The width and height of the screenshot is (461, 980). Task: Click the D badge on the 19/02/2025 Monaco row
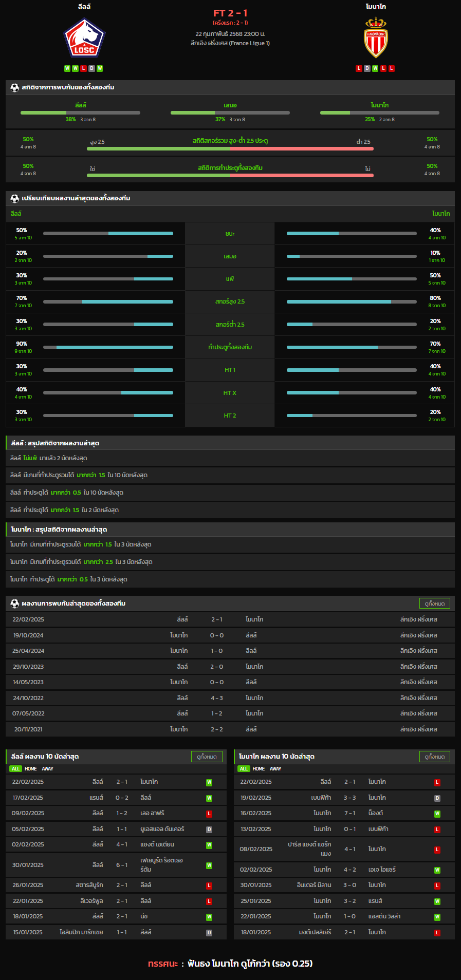click(x=437, y=798)
